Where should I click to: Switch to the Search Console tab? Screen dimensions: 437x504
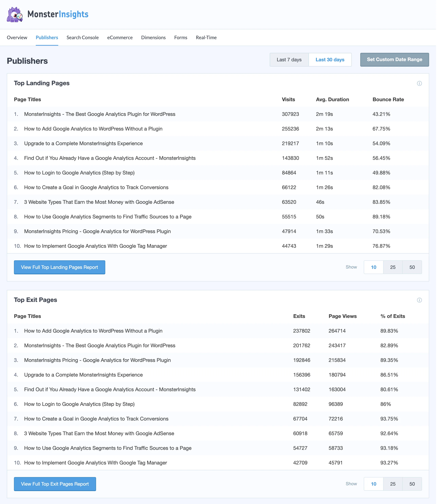83,37
